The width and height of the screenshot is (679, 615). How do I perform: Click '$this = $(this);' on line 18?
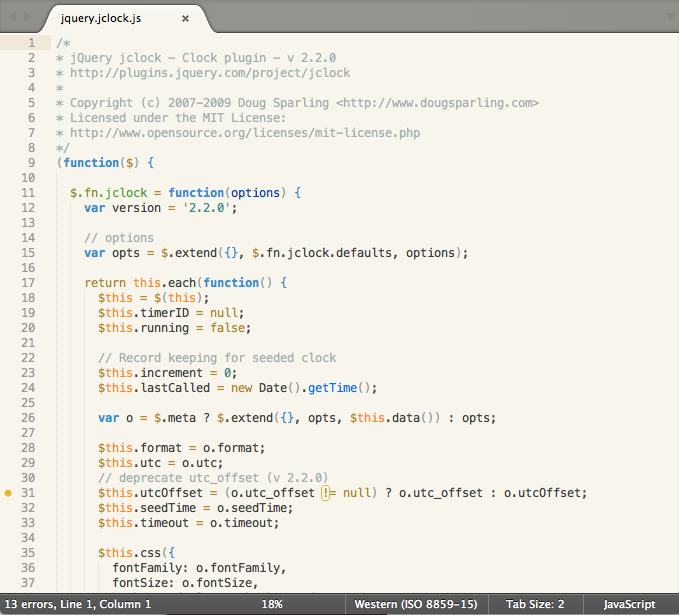click(x=154, y=298)
